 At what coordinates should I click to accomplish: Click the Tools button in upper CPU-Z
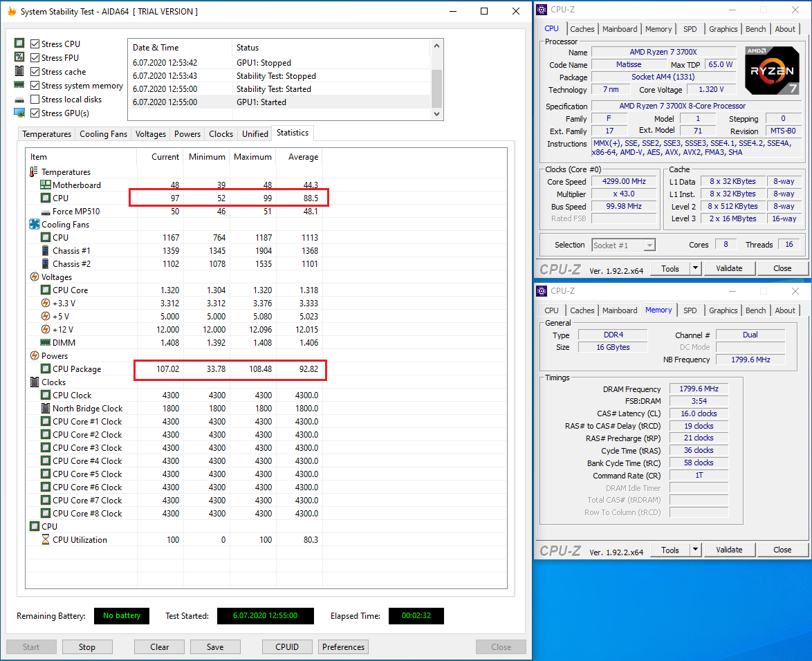670,269
